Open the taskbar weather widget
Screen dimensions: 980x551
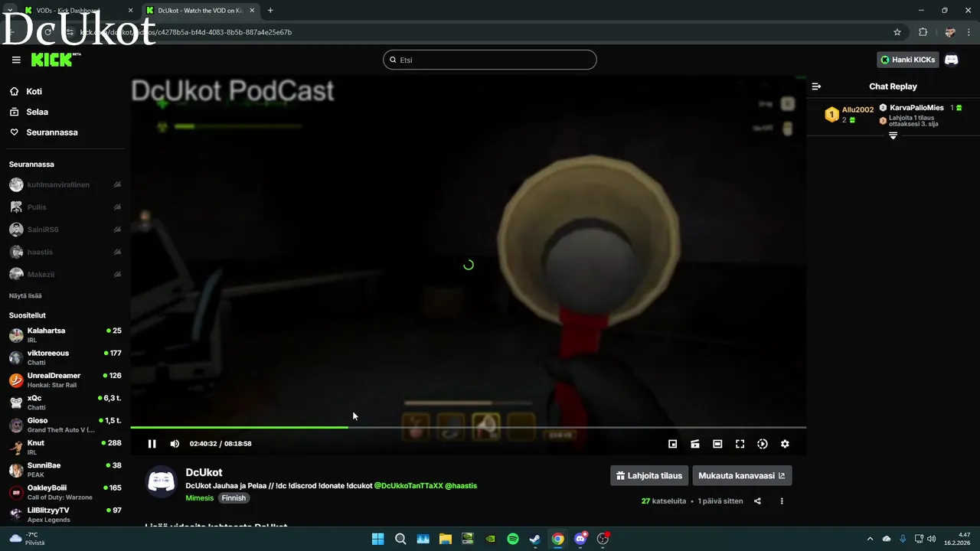(27, 539)
